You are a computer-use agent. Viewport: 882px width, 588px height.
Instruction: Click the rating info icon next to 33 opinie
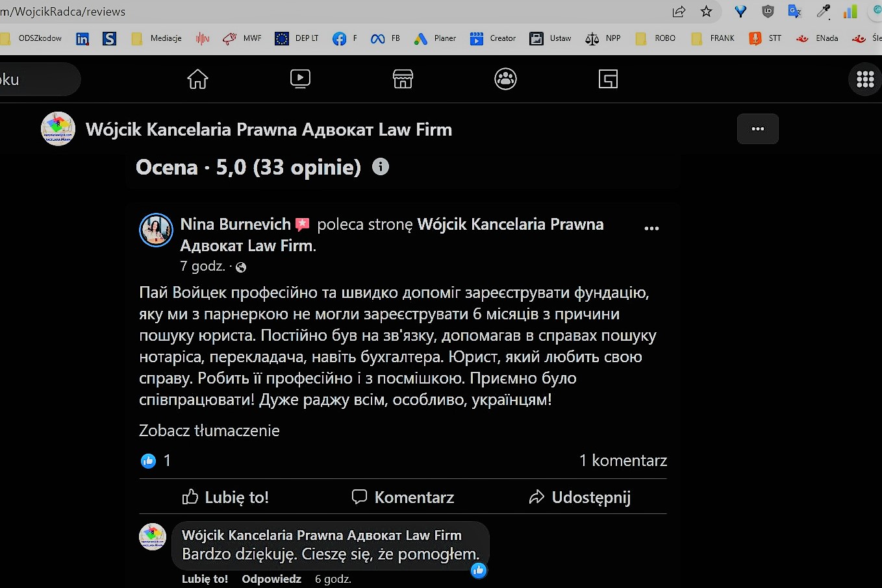point(381,167)
